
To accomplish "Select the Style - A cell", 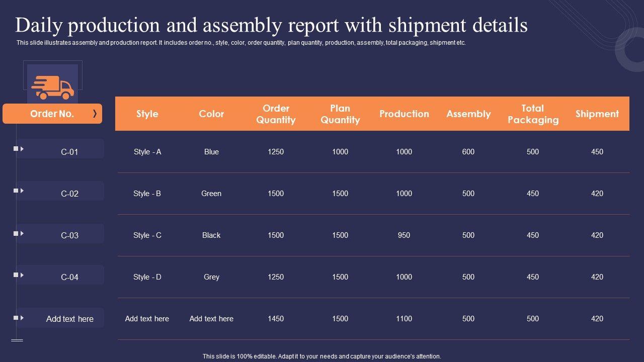I will [147, 152].
